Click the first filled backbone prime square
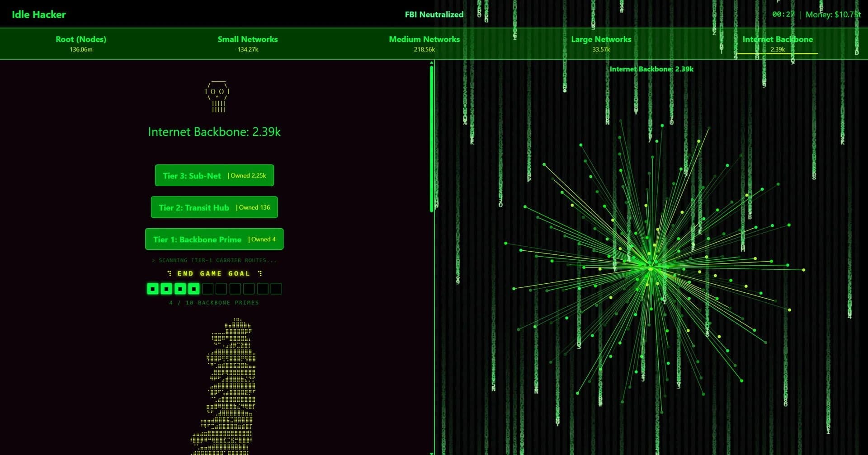 (x=153, y=289)
